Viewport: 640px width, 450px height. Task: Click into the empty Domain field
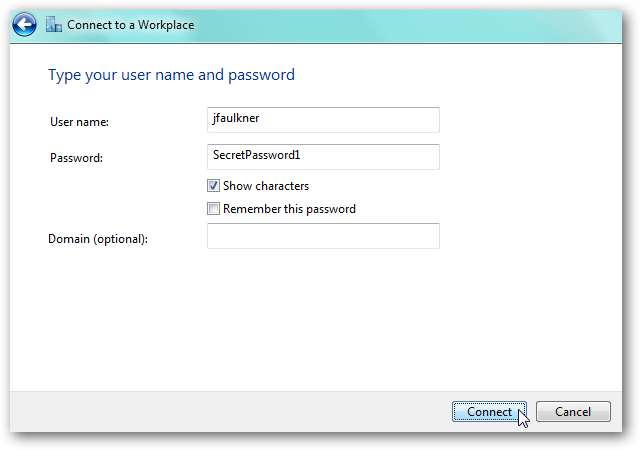point(322,236)
